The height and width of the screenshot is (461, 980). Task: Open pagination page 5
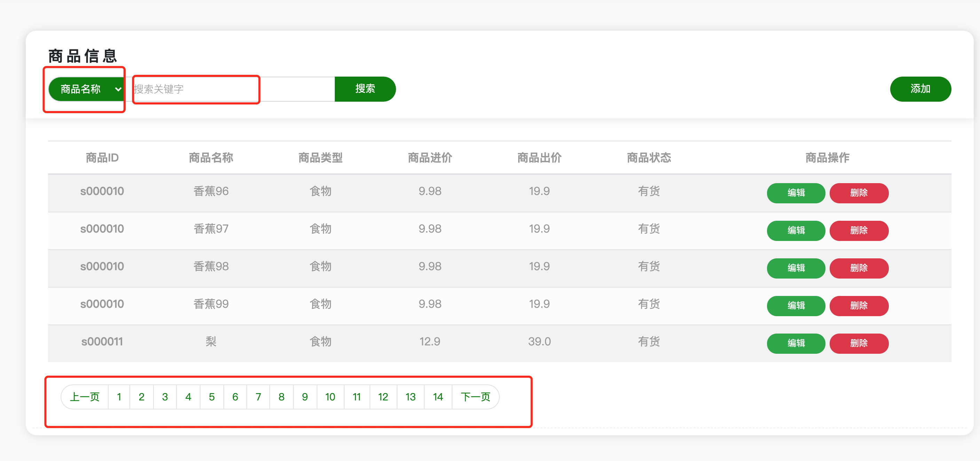(x=212, y=397)
